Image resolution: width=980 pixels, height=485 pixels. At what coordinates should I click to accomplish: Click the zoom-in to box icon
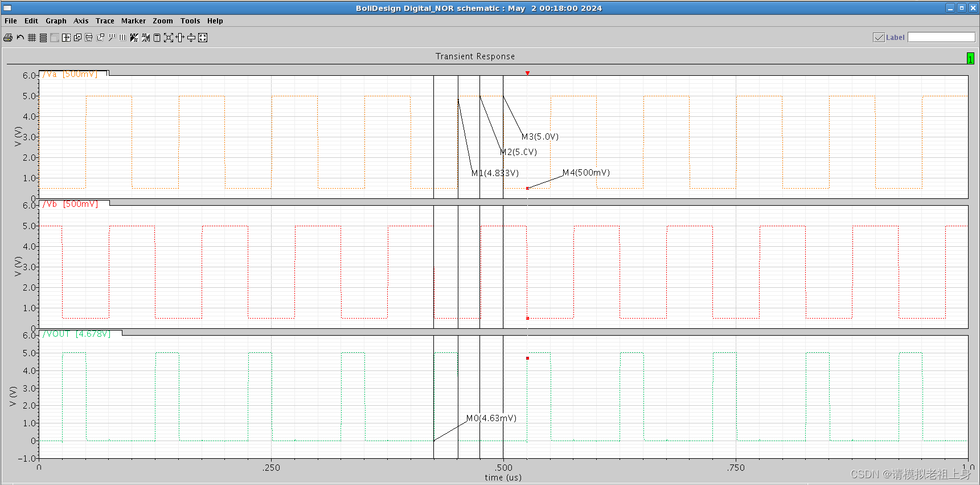point(203,38)
